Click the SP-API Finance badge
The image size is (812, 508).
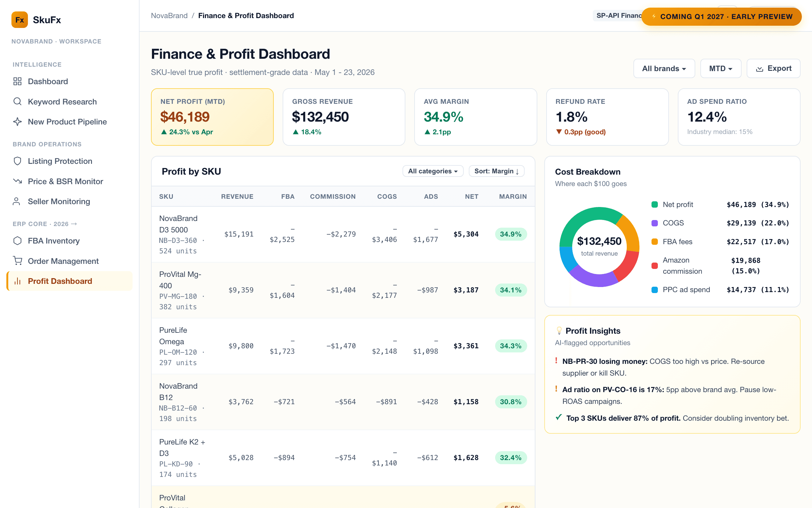[x=617, y=16]
